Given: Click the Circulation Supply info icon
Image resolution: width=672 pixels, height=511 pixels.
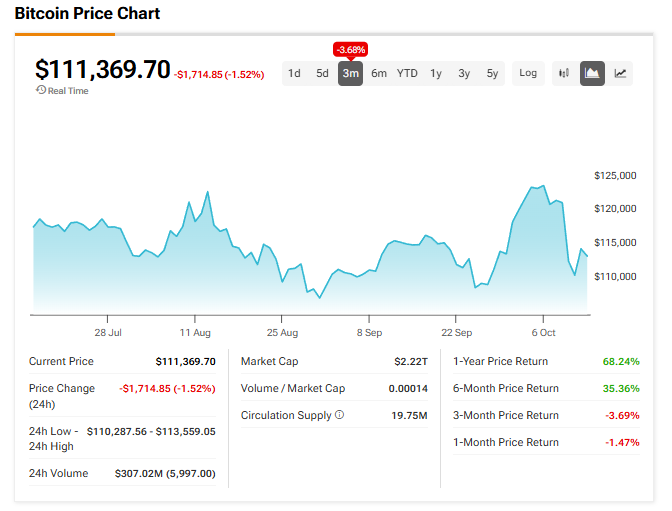Looking at the screenshot, I should (x=339, y=415).
